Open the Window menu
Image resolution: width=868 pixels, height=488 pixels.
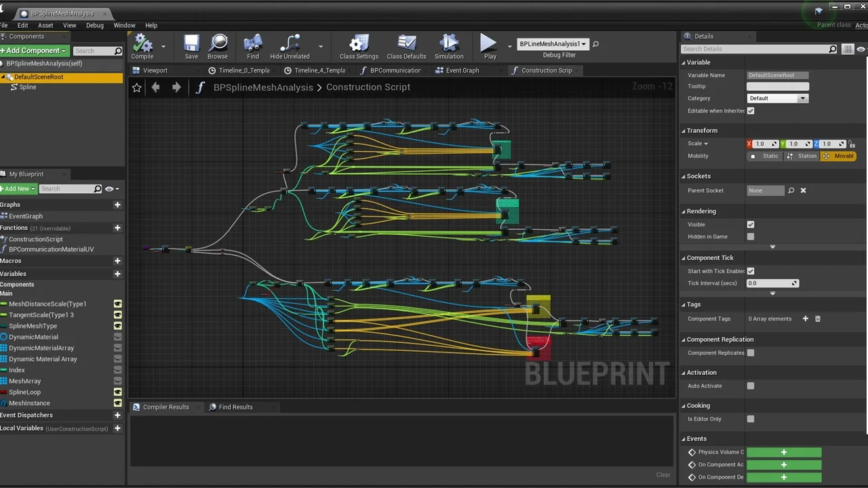click(x=124, y=25)
